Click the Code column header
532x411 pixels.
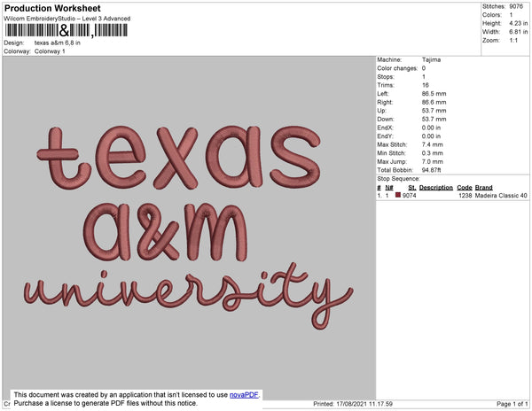465,188
